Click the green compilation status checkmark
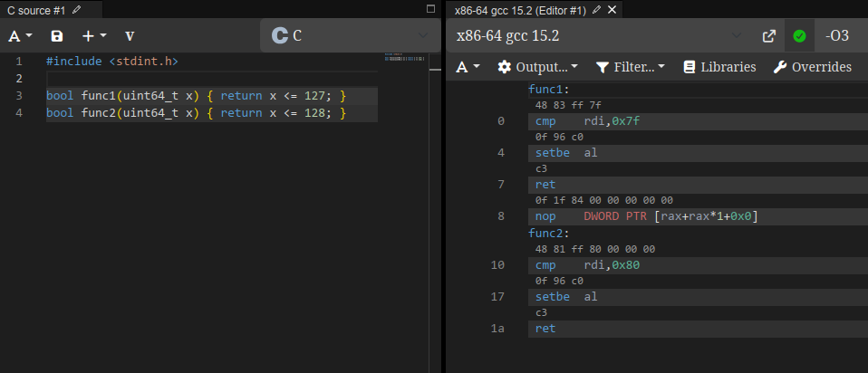Image resolution: width=868 pixels, height=373 pixels. point(799,36)
